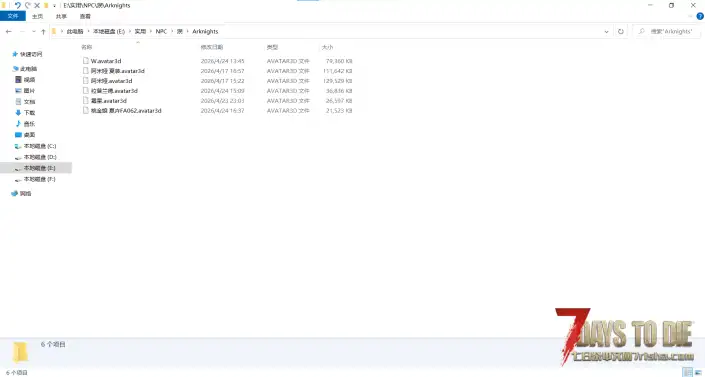Sort by the 大小 column header

pos(327,47)
